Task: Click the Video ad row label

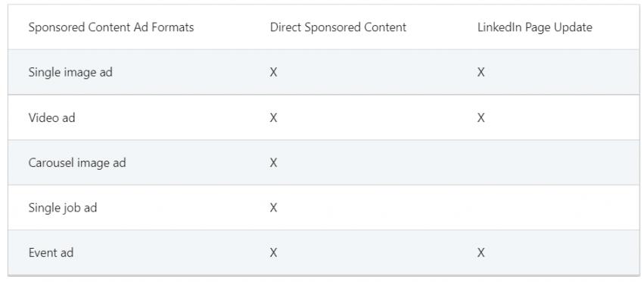Action: click(51, 117)
